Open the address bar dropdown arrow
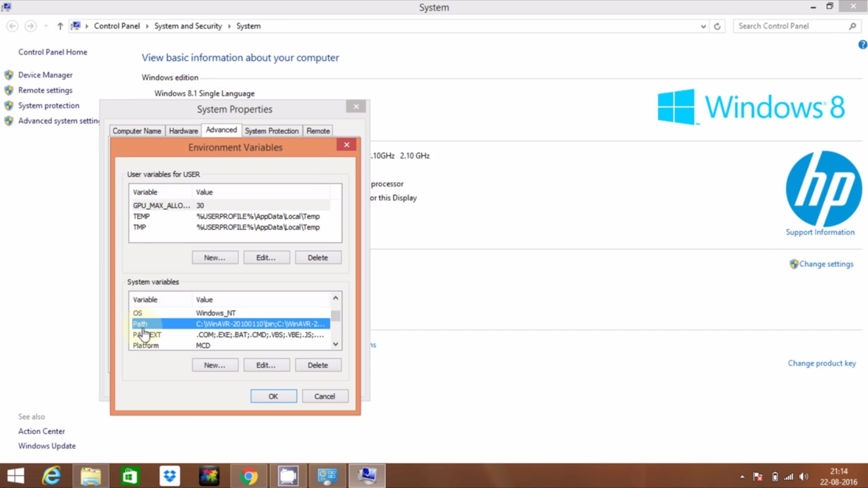Screen dimensions: 868x488 (x=703, y=26)
